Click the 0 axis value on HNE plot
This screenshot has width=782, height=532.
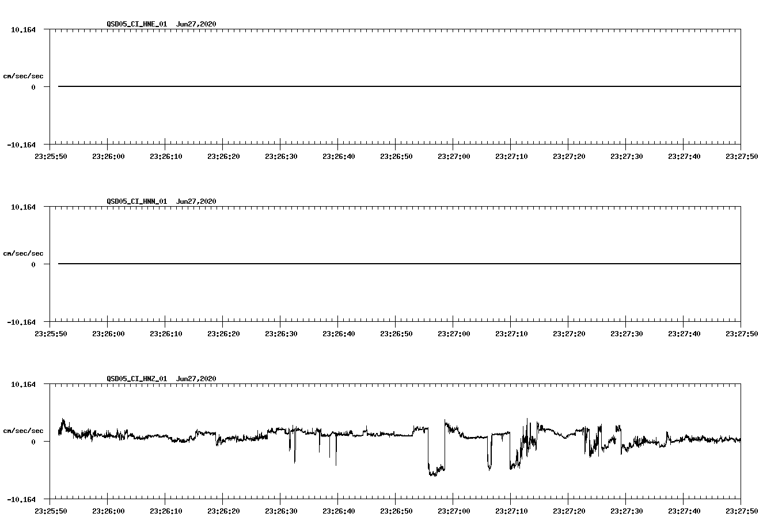pos(33,87)
